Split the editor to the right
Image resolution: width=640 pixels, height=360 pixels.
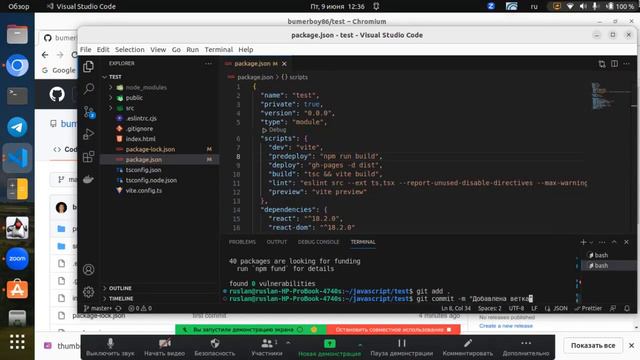click(614, 64)
